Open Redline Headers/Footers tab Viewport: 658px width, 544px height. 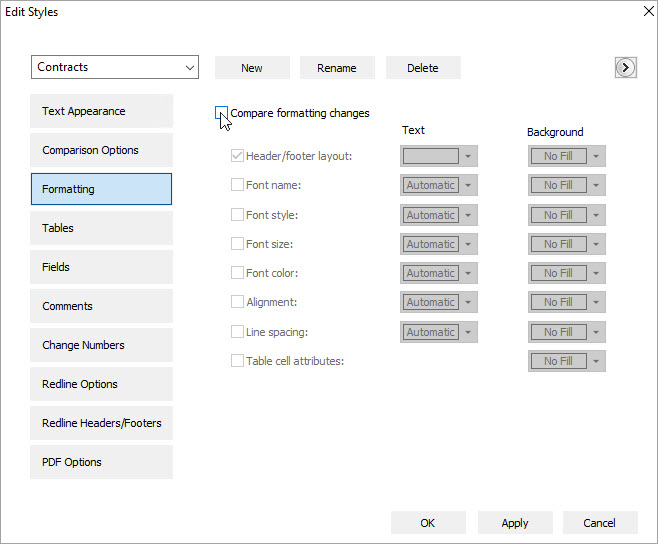click(x=101, y=423)
